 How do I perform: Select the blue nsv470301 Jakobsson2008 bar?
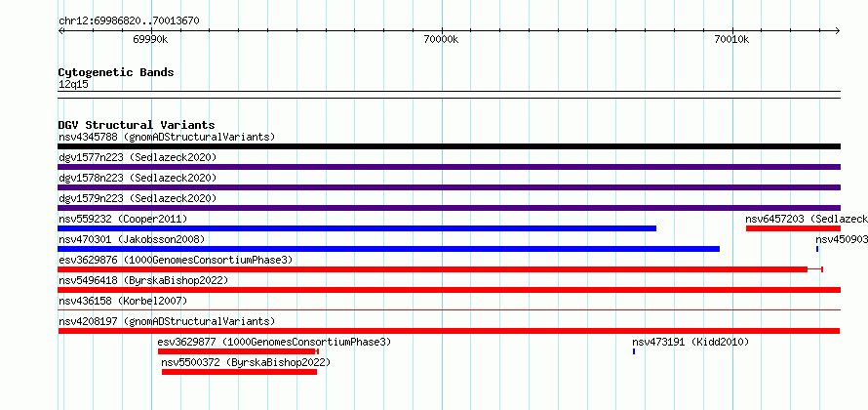(x=388, y=249)
